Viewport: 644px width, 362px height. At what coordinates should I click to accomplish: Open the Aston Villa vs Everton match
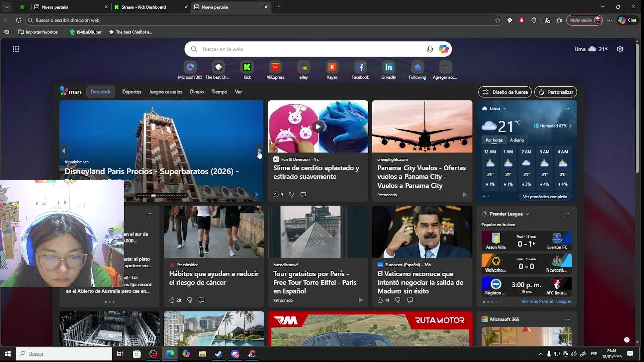tap(526, 241)
